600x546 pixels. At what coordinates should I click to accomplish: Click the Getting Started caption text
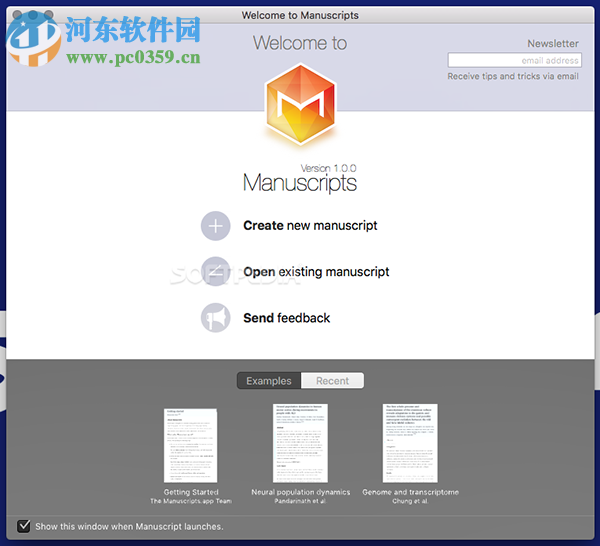pos(191,492)
